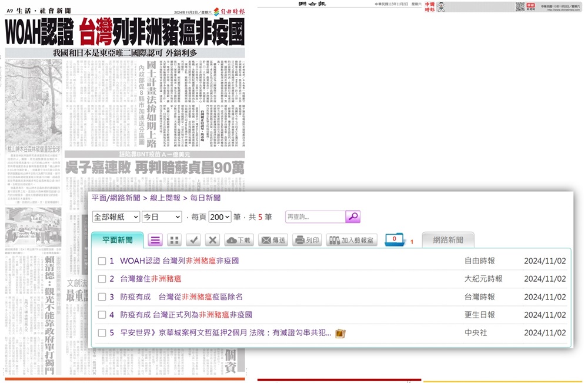Open the 200 per-page dropdown
This screenshot has height=383, width=588.
point(219,217)
